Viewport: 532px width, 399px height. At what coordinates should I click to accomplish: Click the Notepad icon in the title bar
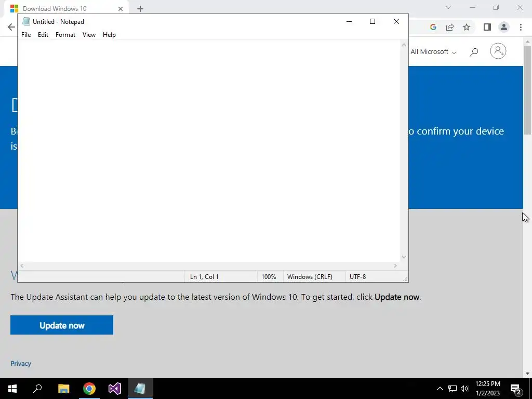pos(26,21)
